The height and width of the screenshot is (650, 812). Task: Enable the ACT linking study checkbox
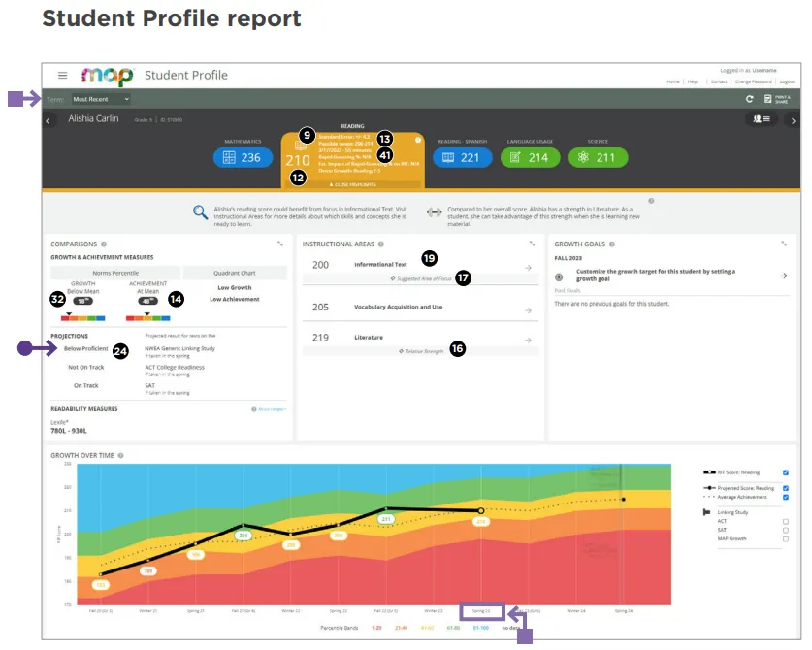[785, 521]
